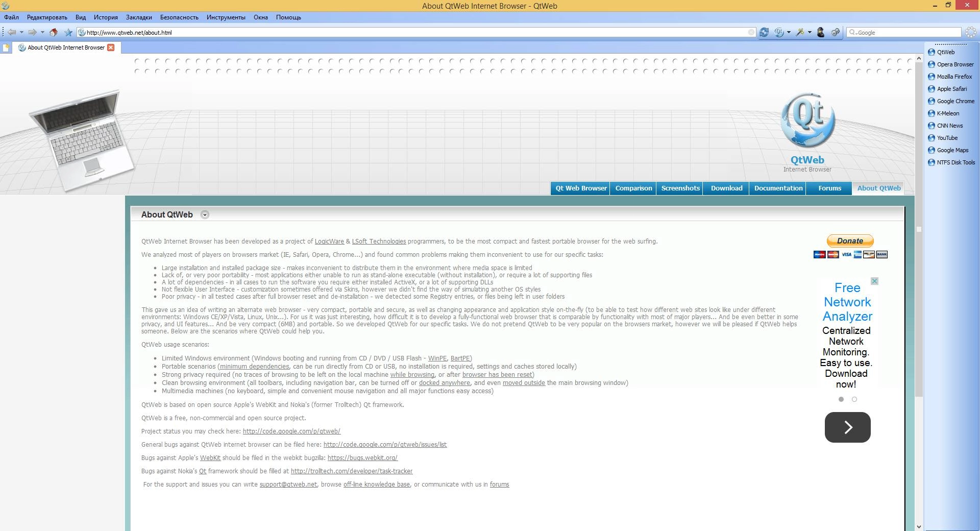Open the Вид menu
Viewport: 980px width, 531px height.
click(81, 17)
